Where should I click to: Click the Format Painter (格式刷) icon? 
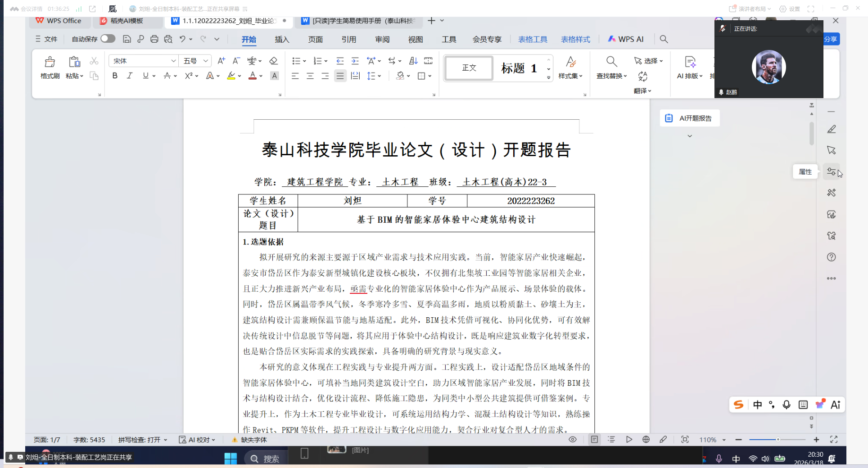(50, 62)
